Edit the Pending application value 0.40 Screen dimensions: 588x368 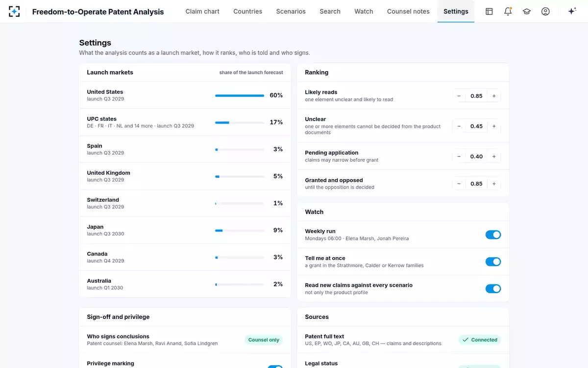coord(476,157)
